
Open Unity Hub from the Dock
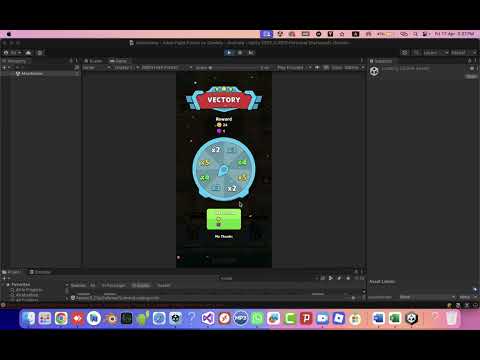(176, 318)
